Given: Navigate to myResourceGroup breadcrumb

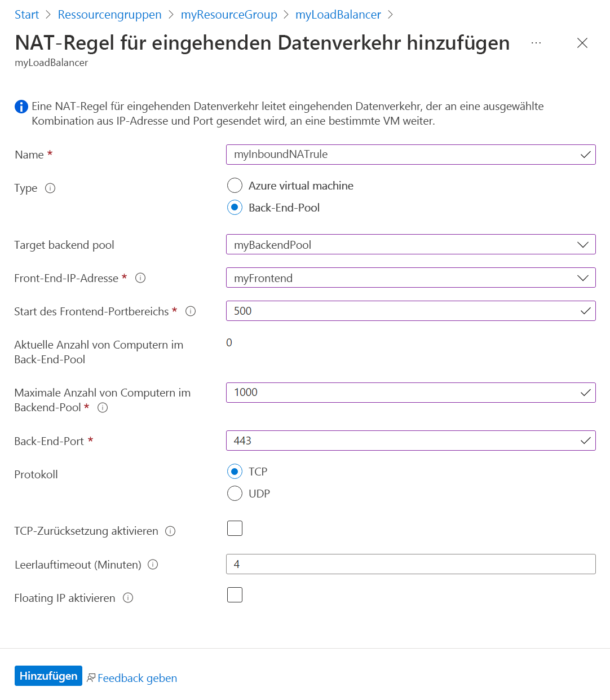Looking at the screenshot, I should click(x=229, y=14).
